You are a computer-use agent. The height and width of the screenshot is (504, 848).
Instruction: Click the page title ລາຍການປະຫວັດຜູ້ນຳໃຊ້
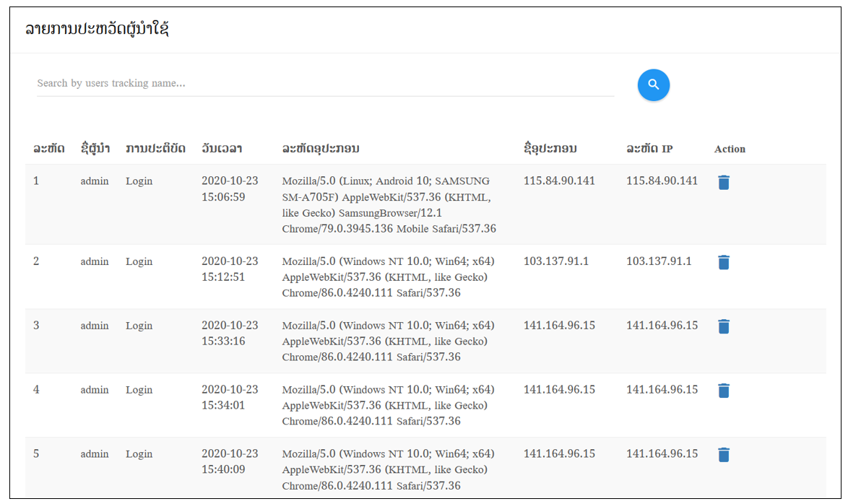coord(98,28)
